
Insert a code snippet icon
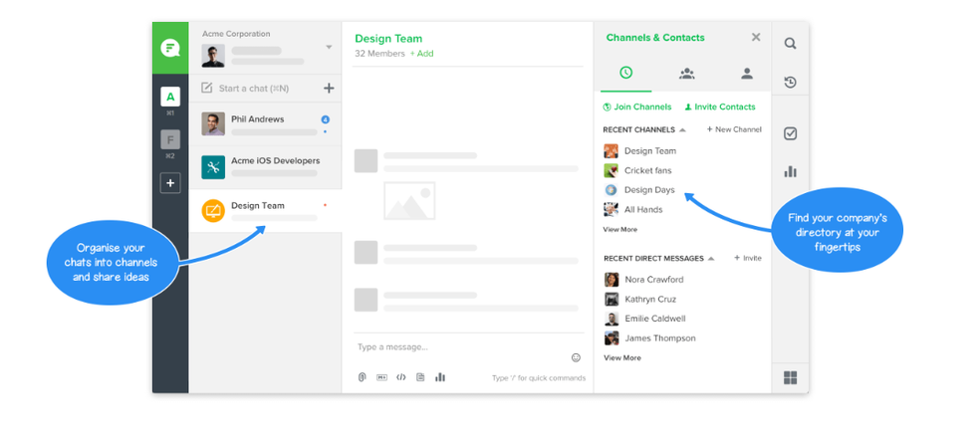coord(401,377)
